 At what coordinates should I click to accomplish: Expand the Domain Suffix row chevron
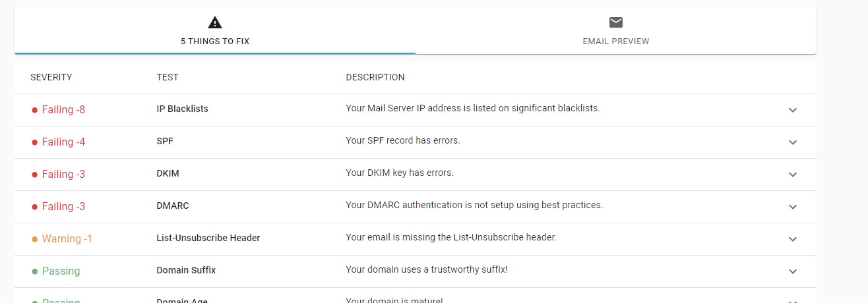(x=793, y=271)
